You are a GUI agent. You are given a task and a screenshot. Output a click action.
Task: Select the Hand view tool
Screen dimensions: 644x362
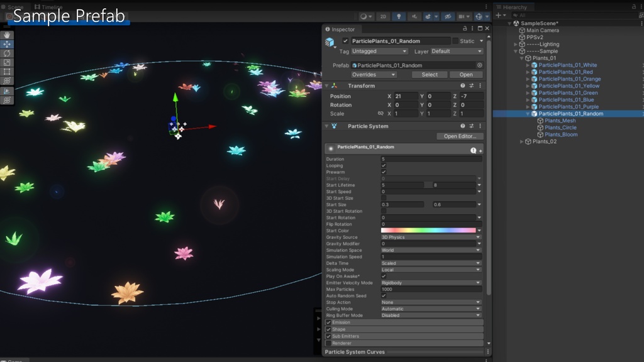(7, 35)
